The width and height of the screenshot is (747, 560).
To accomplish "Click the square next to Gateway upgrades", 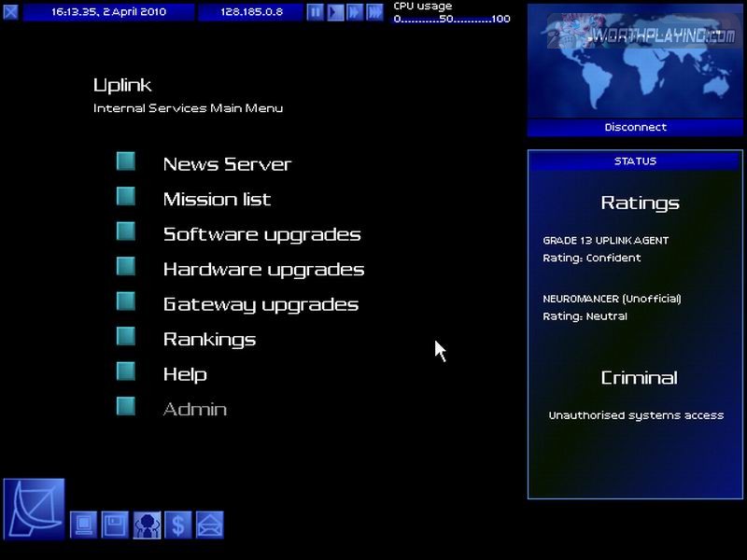I will click(126, 301).
